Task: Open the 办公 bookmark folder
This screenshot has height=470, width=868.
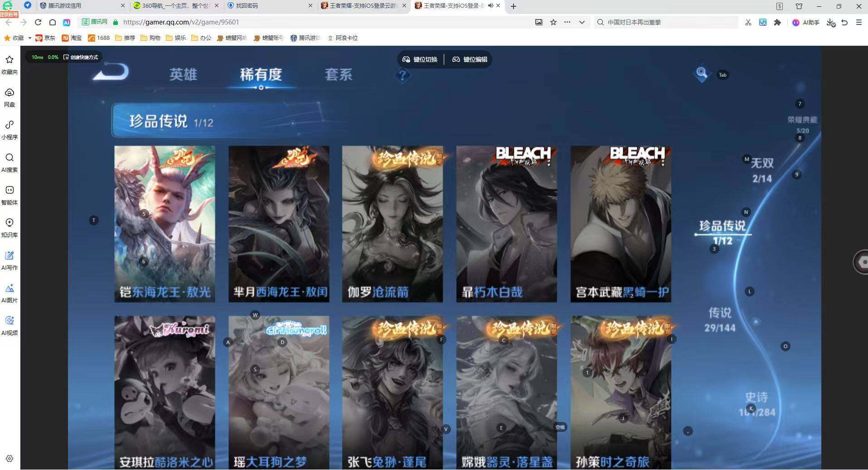Action: pos(201,38)
